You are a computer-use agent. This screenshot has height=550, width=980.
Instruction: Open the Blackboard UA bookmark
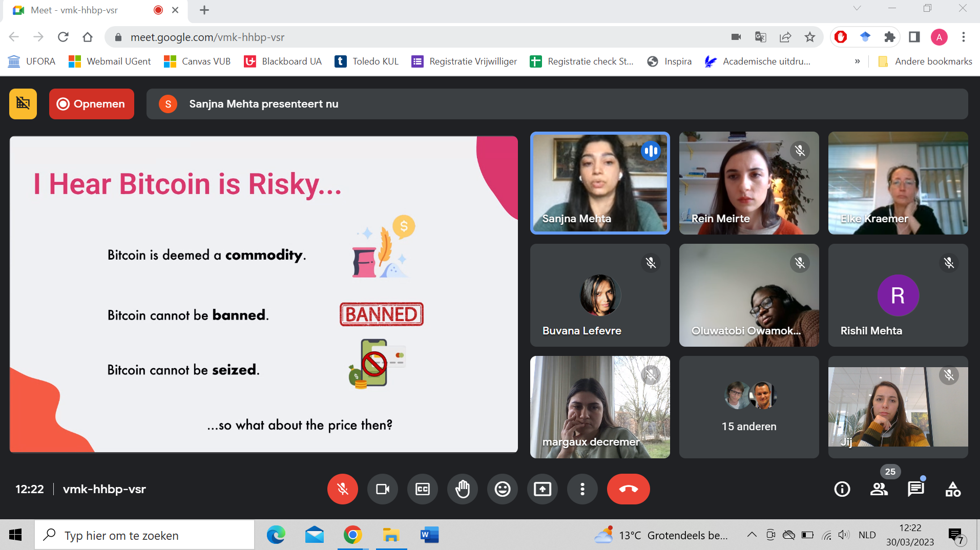pos(283,61)
